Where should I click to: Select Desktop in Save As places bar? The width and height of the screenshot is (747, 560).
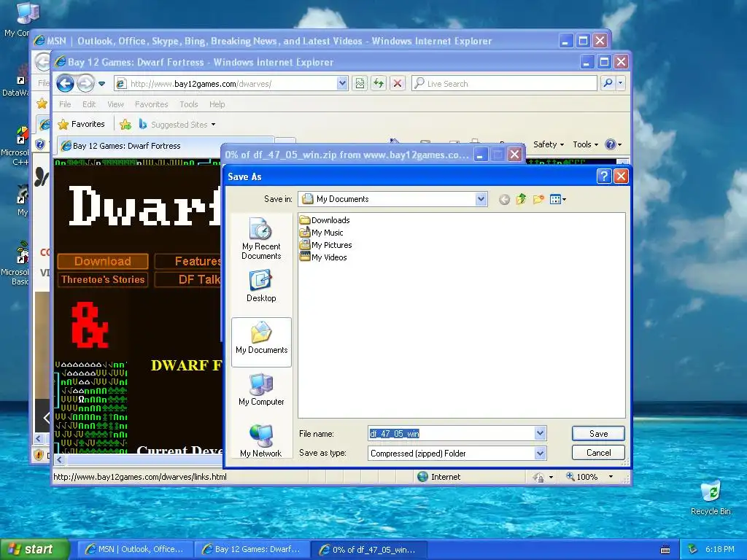[261, 286]
